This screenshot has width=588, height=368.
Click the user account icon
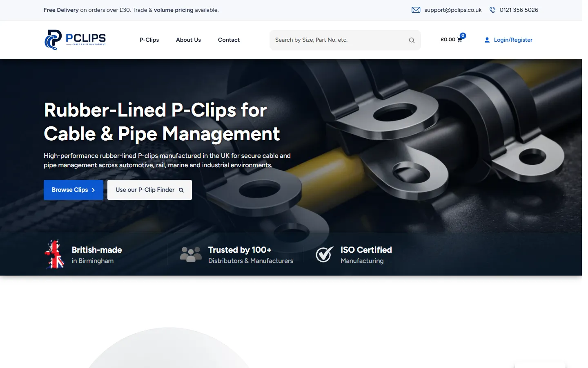coord(487,40)
